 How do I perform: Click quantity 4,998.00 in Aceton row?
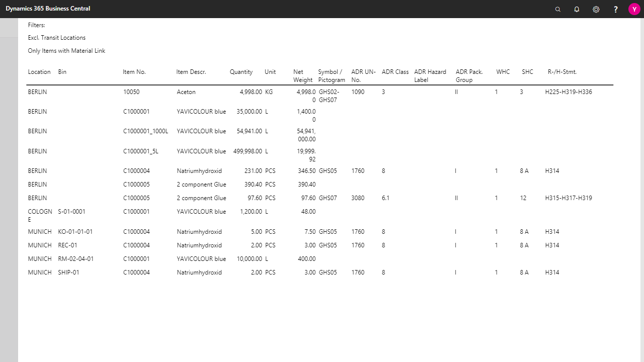pyautogui.click(x=251, y=92)
